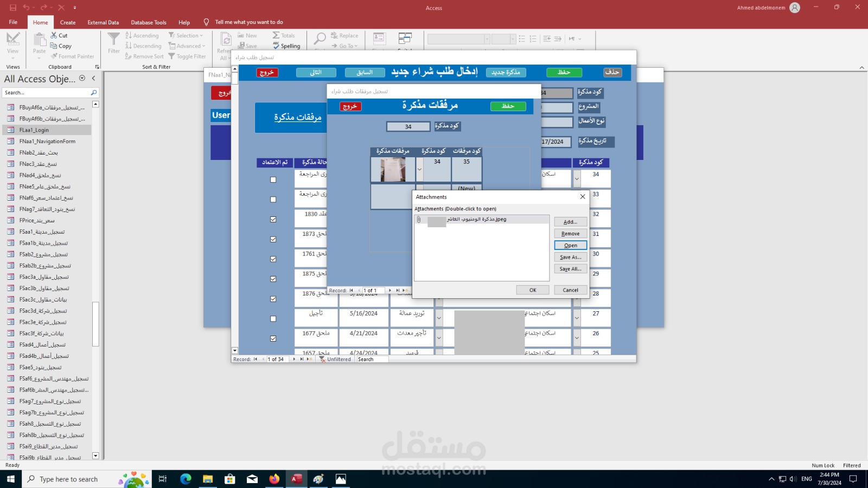Click the Tell me what you want search box

coord(248,22)
